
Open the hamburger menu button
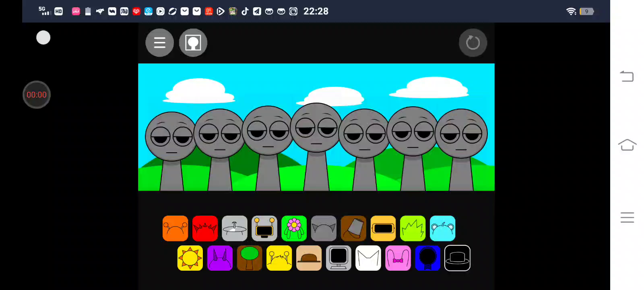pos(159,43)
